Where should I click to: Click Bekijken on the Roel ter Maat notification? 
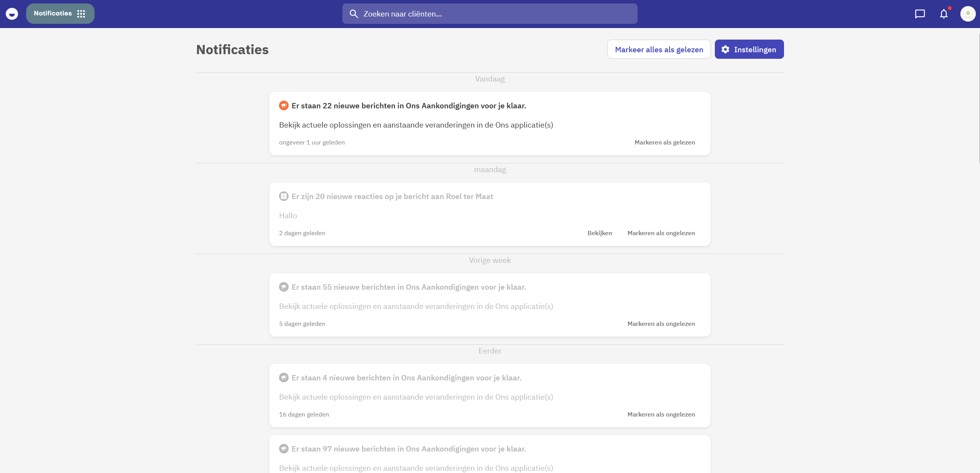point(600,233)
